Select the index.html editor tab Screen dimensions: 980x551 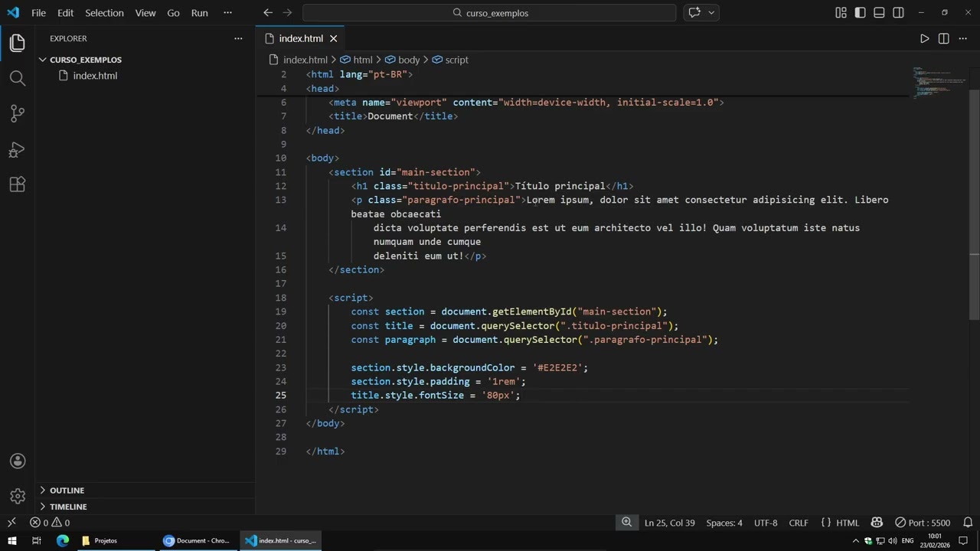pyautogui.click(x=301, y=38)
